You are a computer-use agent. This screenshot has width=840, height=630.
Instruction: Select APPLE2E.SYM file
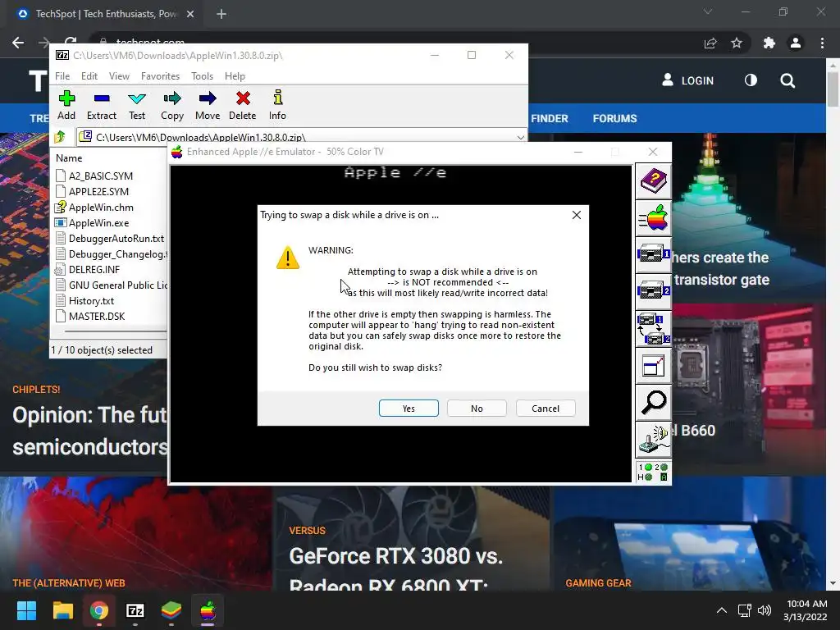(98, 191)
